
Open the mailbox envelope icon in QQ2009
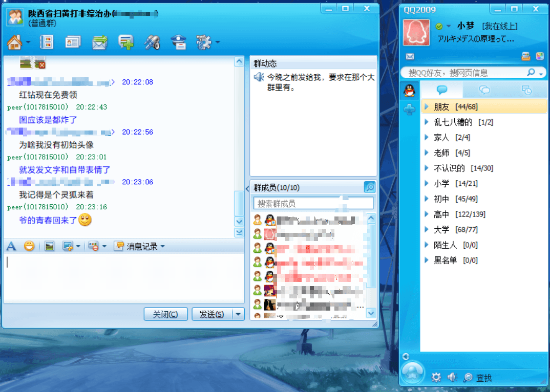pyautogui.click(x=410, y=56)
